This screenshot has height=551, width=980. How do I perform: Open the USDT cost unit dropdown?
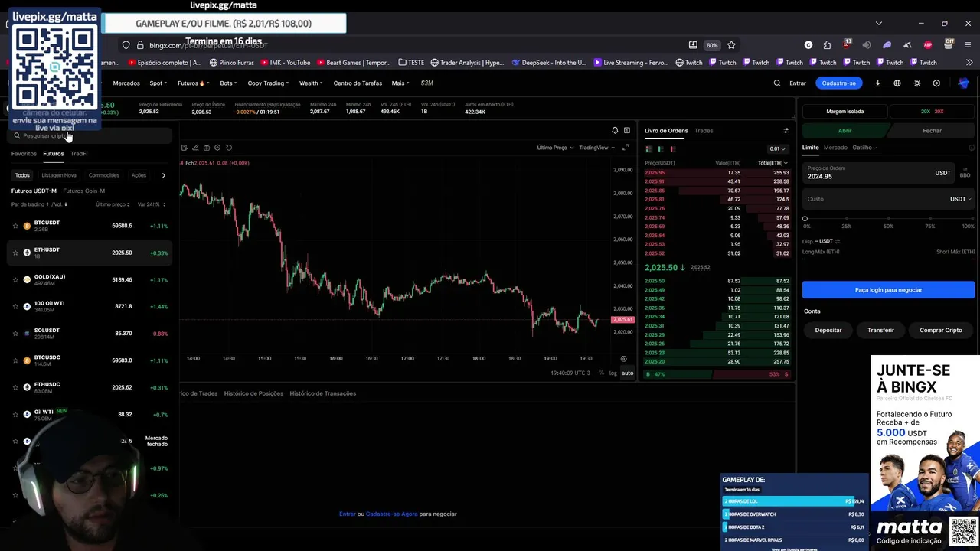coord(960,199)
